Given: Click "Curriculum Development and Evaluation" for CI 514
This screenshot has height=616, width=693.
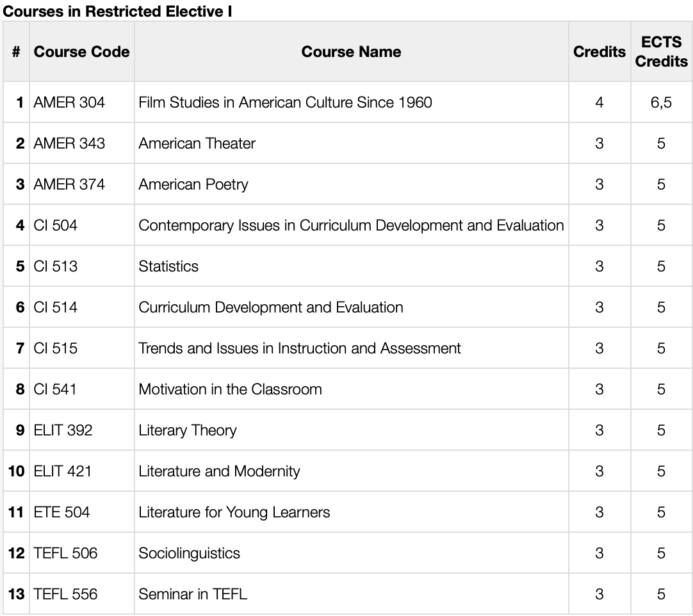Looking at the screenshot, I should click(x=270, y=307).
